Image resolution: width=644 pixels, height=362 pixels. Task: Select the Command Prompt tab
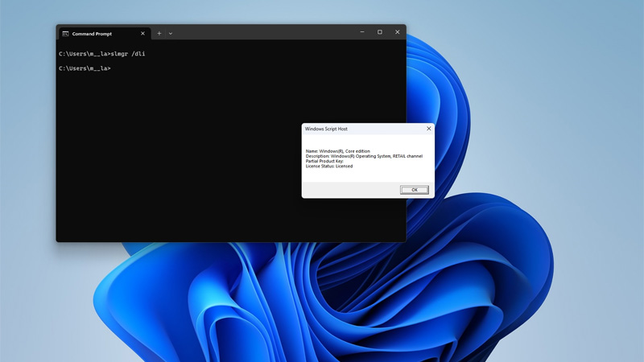[x=105, y=34]
